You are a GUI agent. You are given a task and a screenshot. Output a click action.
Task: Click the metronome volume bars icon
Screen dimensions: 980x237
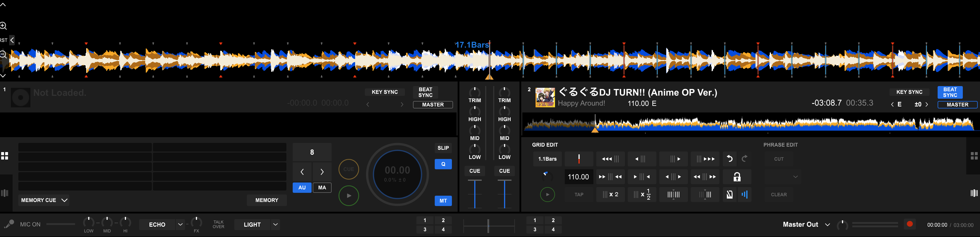pyautogui.click(x=745, y=195)
